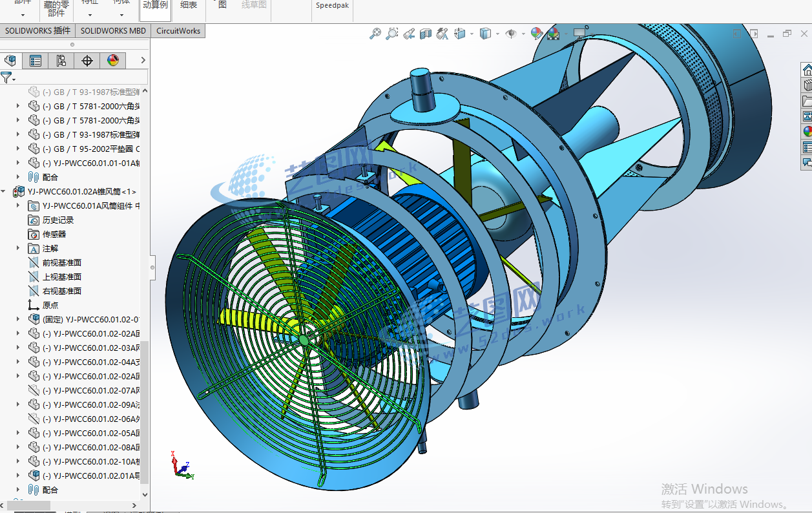812x513 pixels.
Task: Open the File Explorer task pane icon
Action: (807, 100)
